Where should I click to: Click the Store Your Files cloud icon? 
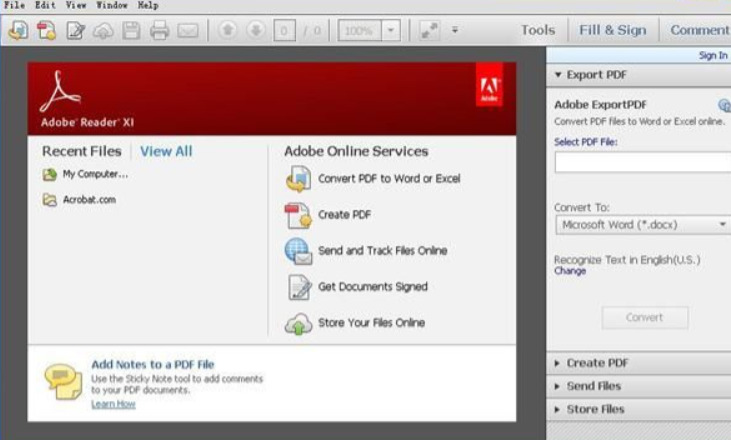[298, 324]
